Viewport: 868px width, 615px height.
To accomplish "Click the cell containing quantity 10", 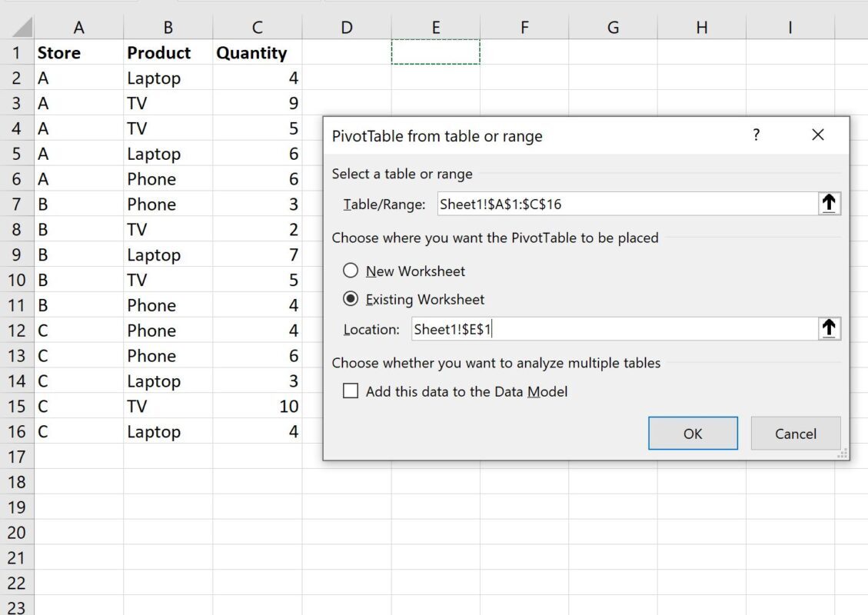I will (257, 407).
